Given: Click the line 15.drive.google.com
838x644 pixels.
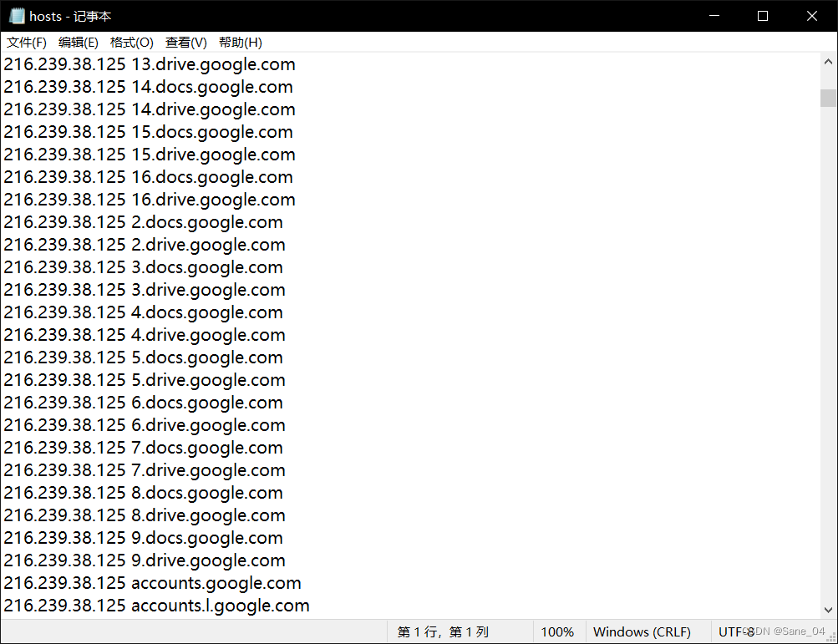Looking at the screenshot, I should 150,155.
